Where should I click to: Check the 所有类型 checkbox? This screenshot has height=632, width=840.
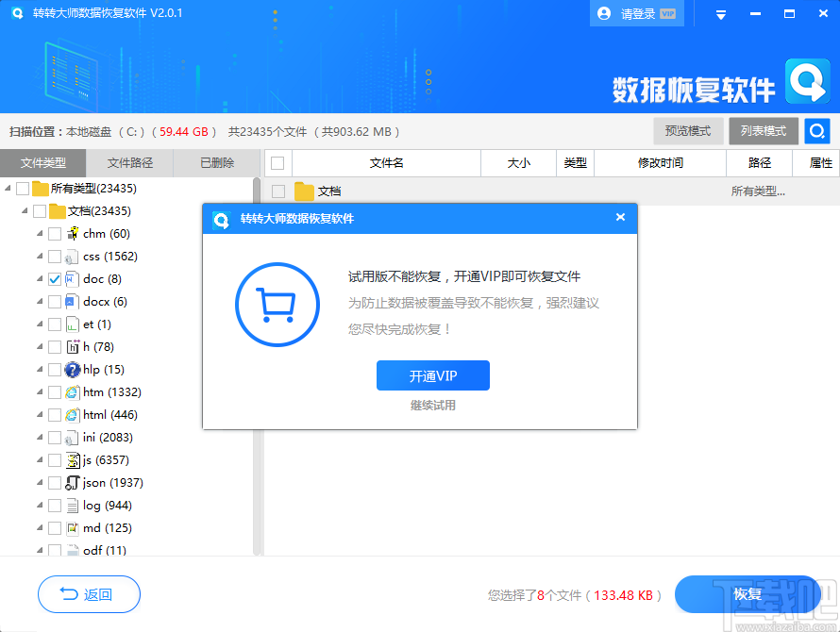click(23, 189)
